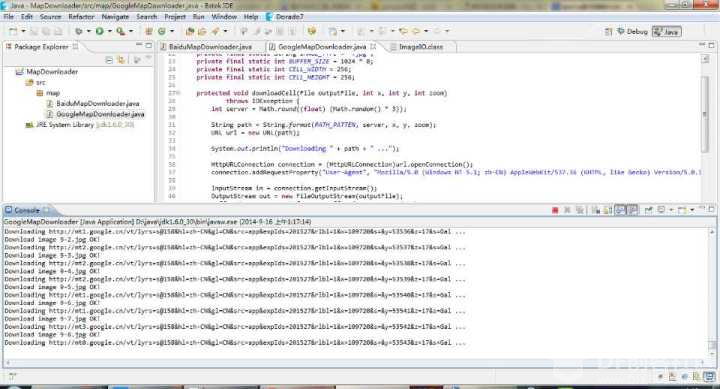Open the Source menu
This screenshot has height=389, width=720.
click(50, 17)
